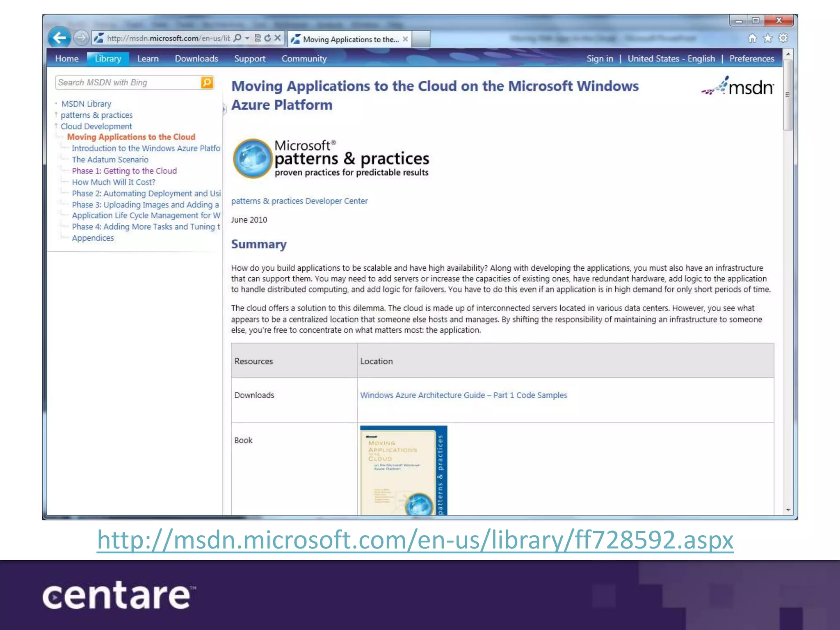
Task: Click the site icon in address bar
Action: pos(98,38)
